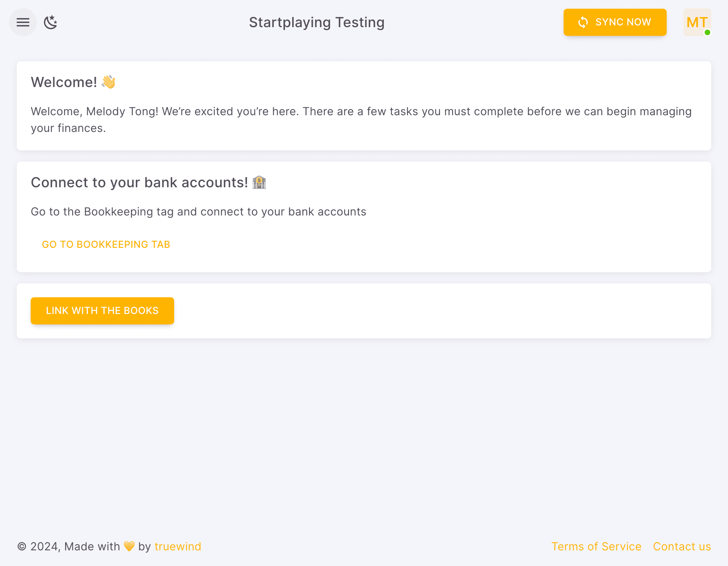Click the Welcome! heading
This screenshot has height=566, width=728.
point(64,82)
